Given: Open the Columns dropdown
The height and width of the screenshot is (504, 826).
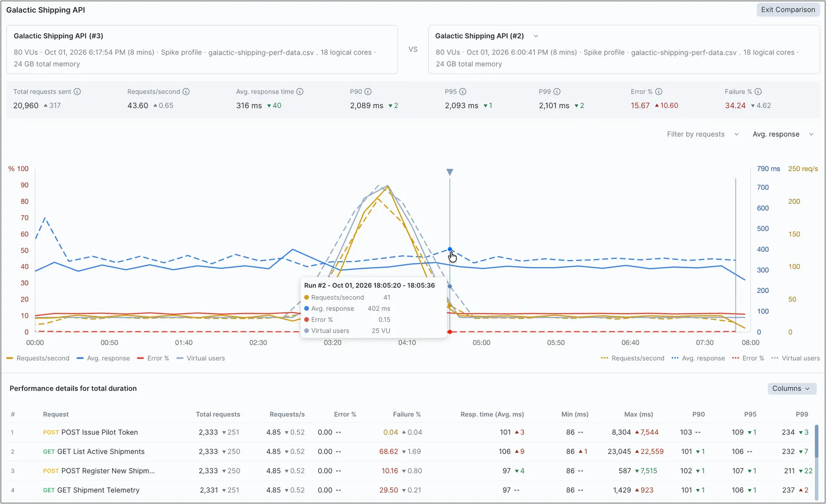Looking at the screenshot, I should (792, 388).
